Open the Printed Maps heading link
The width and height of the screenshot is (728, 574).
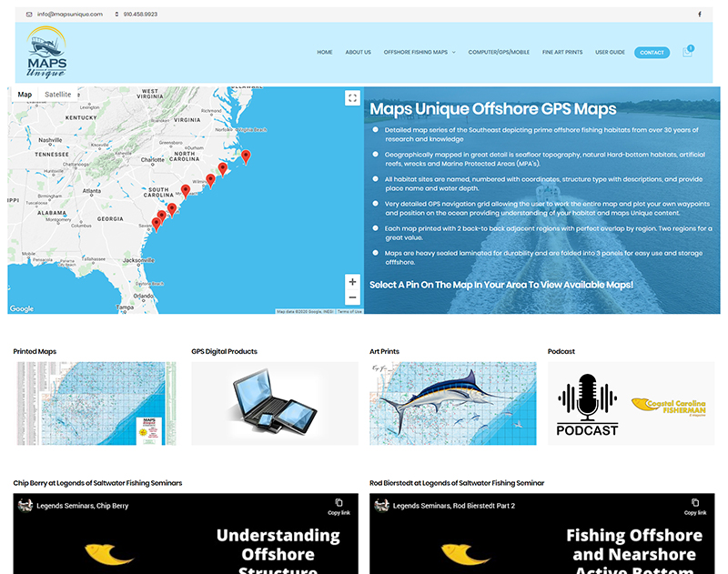click(x=35, y=351)
